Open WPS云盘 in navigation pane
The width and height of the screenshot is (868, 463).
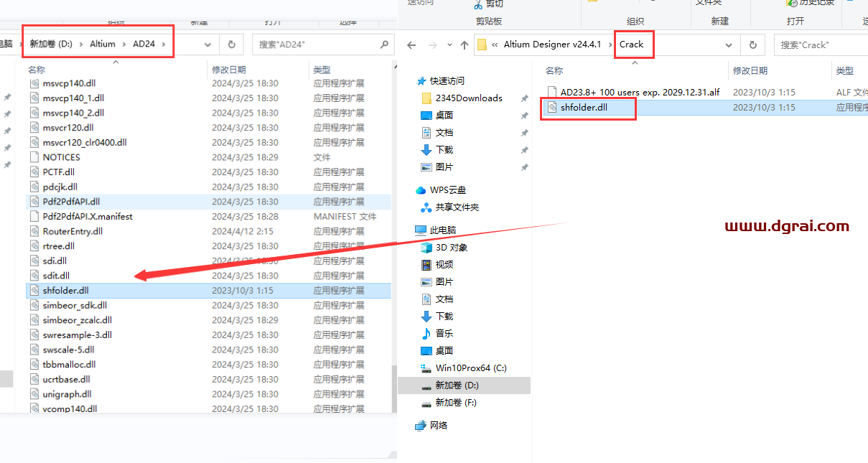pyautogui.click(x=448, y=190)
